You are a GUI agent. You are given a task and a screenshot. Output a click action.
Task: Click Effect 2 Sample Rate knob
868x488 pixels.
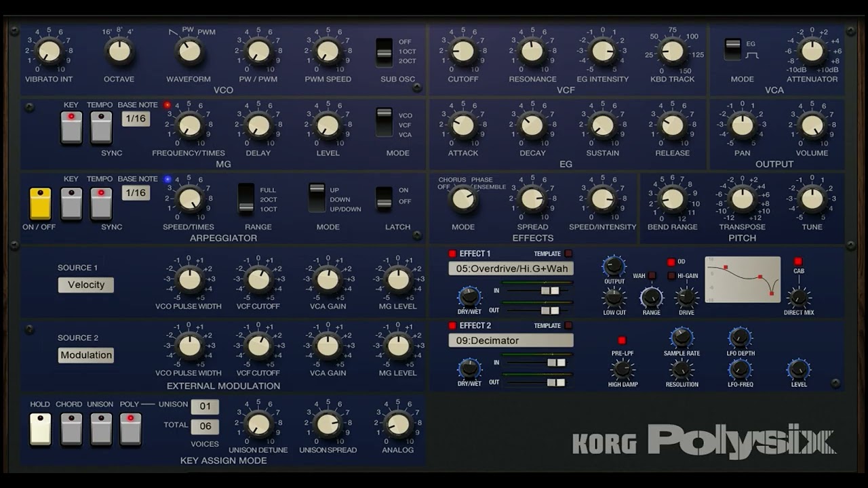click(682, 337)
